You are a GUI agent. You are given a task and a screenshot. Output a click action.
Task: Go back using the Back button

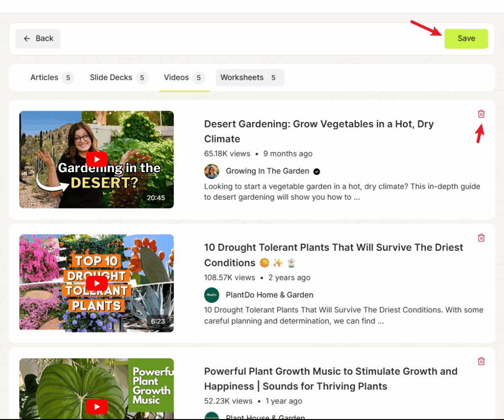(x=38, y=38)
